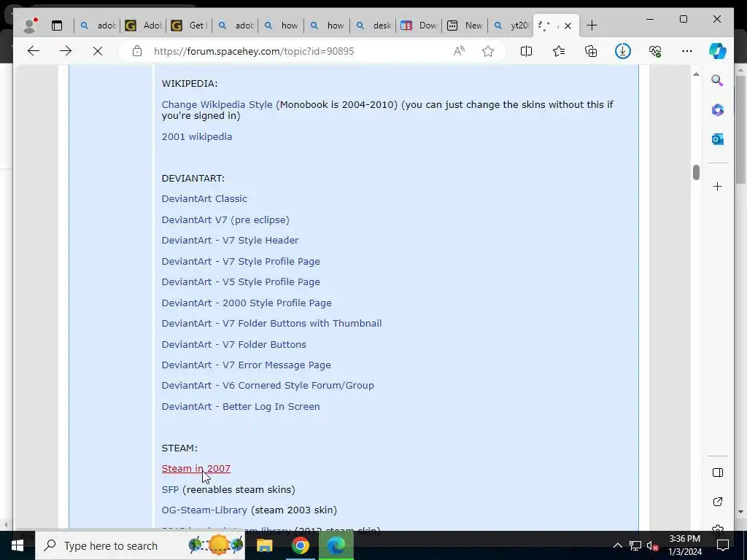Open 'V6 Cornered Style Forum/Group' link

click(268, 385)
